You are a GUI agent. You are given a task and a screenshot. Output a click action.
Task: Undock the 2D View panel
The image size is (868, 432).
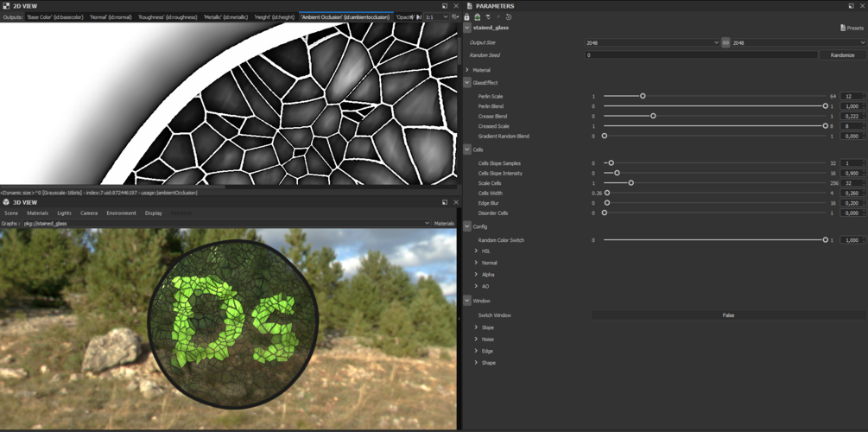[445, 5]
